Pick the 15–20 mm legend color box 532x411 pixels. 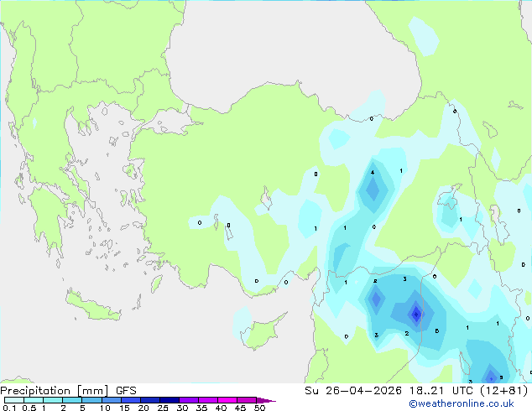click(x=131, y=400)
